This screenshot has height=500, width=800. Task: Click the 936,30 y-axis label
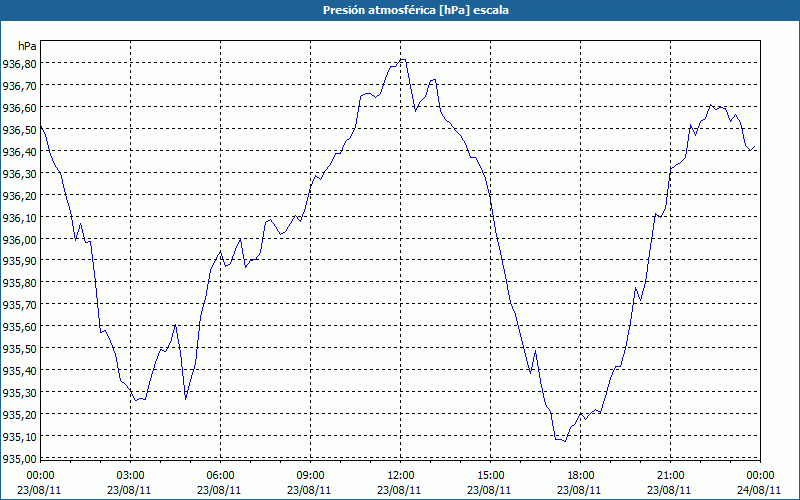point(19,173)
